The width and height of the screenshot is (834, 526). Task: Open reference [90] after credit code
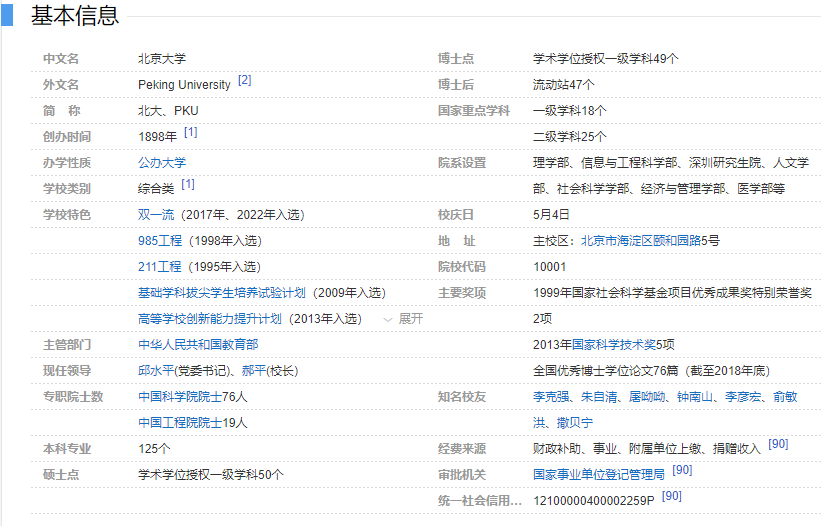click(671, 496)
